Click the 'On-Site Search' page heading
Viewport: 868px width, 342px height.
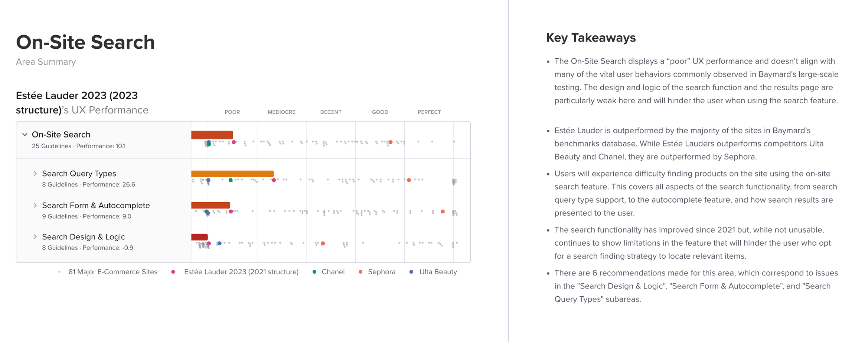click(85, 42)
